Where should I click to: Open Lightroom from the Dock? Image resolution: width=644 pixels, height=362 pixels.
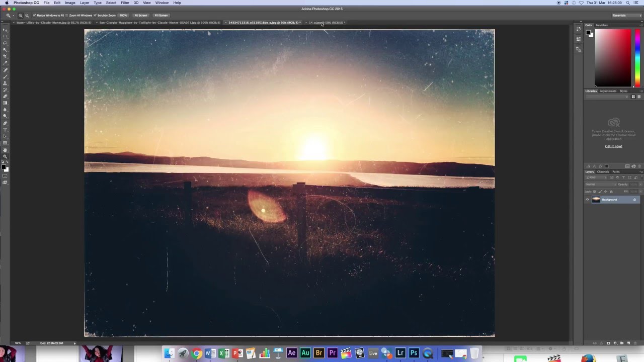pyautogui.click(x=400, y=353)
